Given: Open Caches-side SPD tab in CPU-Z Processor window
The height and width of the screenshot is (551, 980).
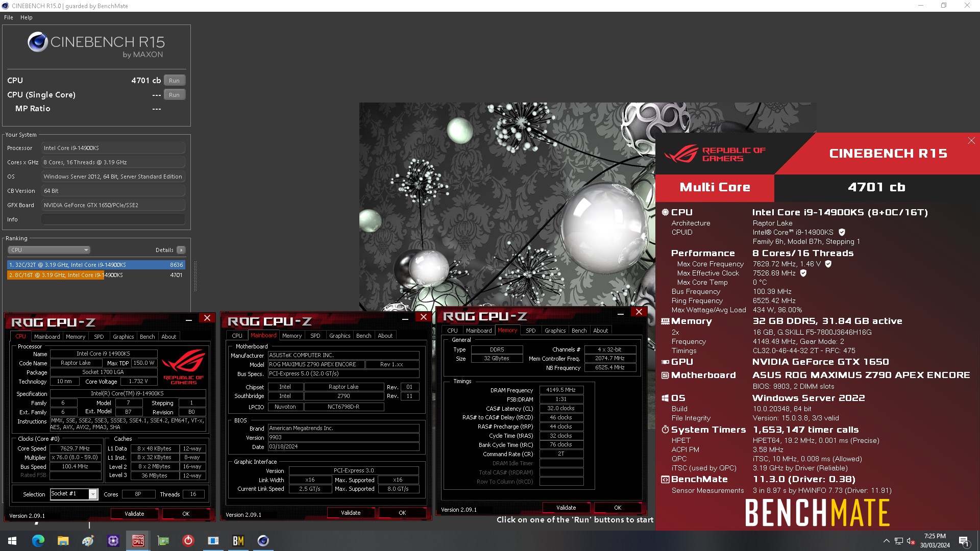Looking at the screenshot, I should (99, 337).
